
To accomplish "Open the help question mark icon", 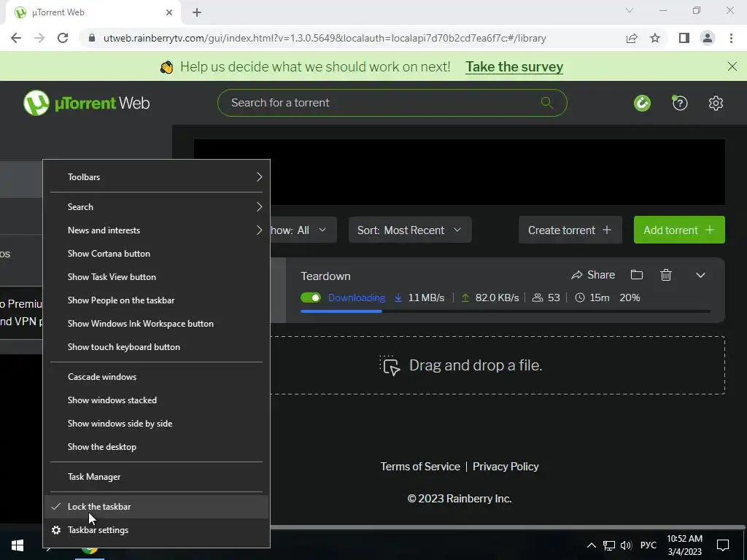I will (679, 103).
